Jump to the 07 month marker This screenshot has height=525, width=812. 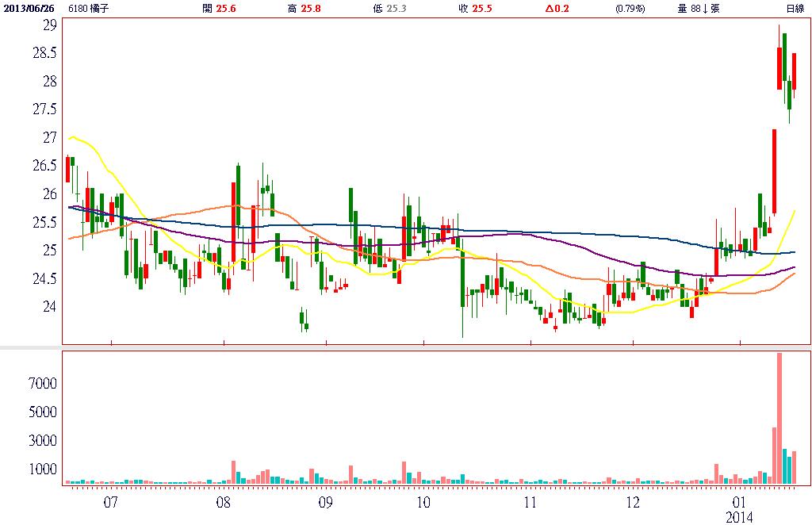click(x=110, y=502)
